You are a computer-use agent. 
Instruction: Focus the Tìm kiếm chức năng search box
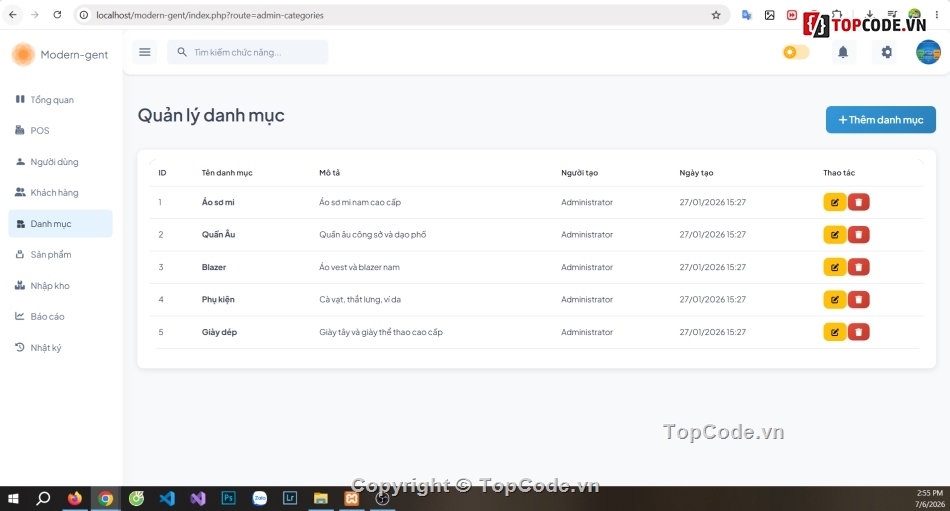[248, 52]
